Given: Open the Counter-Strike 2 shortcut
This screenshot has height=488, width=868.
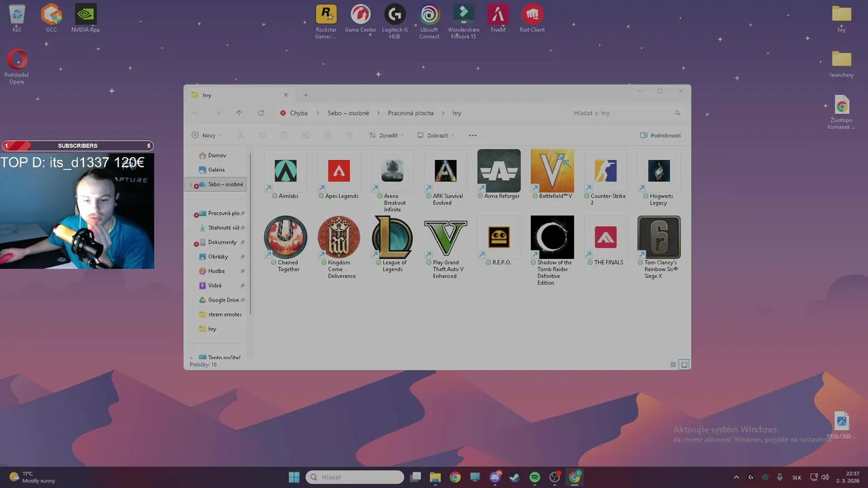Looking at the screenshot, I should tap(606, 179).
